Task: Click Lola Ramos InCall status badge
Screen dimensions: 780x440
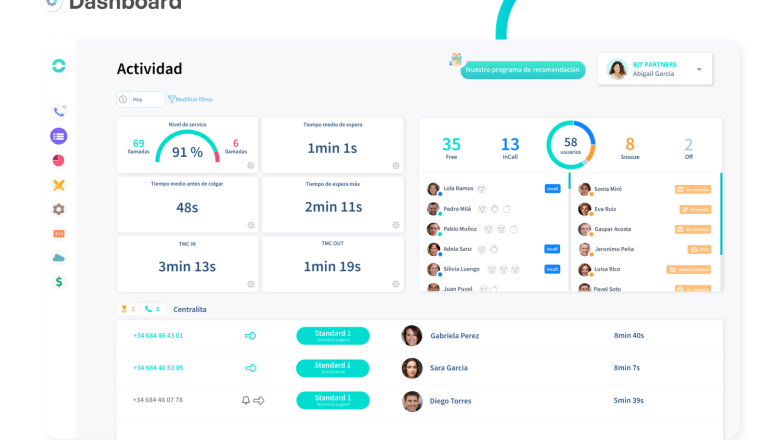Action: (552, 188)
